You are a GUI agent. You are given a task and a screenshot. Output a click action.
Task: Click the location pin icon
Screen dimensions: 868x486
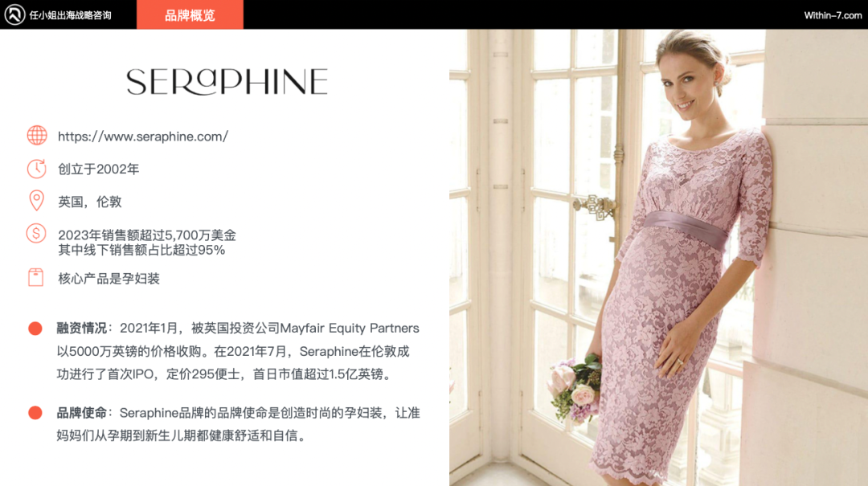pos(36,201)
